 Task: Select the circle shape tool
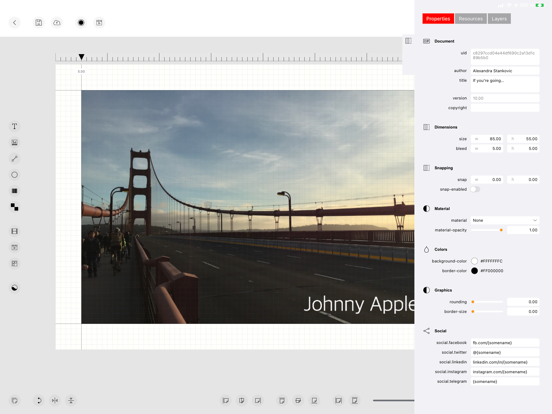[x=14, y=175]
